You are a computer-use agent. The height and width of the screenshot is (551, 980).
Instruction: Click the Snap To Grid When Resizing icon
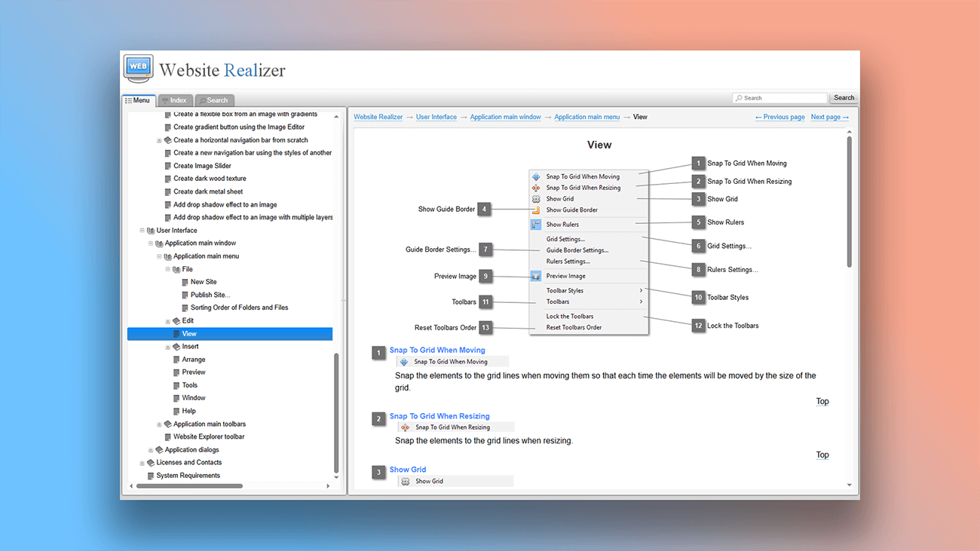537,187
